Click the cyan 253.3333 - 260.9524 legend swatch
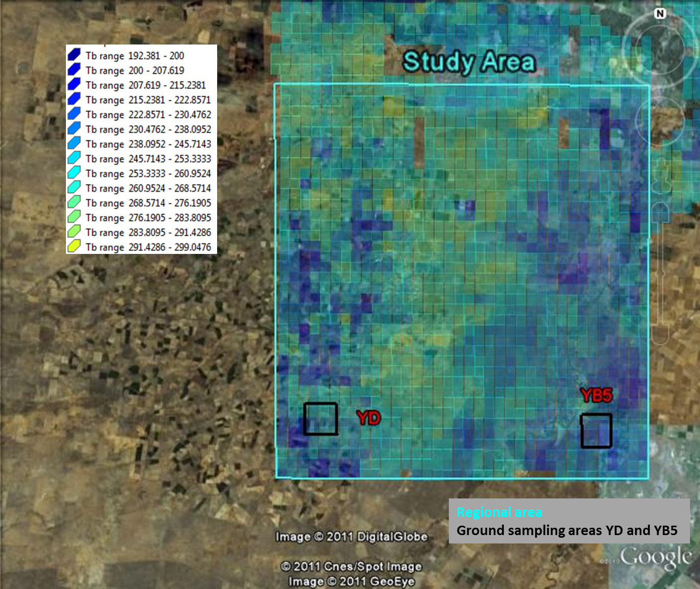700x589 pixels. click(x=74, y=173)
